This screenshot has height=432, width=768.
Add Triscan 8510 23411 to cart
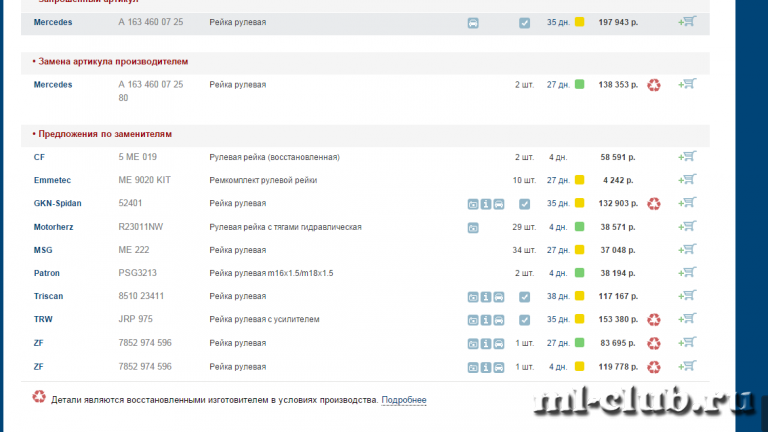coord(687,295)
